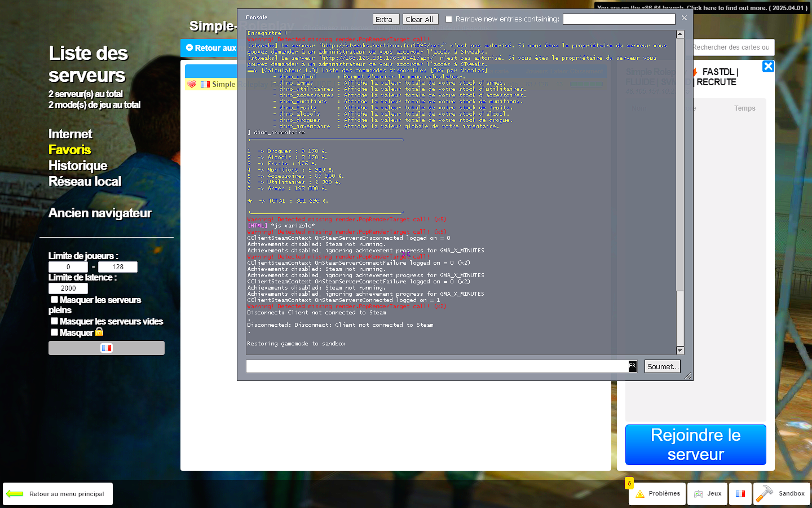Enable Masquer les serveurs pleins
Screen dimensions: 812x508
[55, 300]
